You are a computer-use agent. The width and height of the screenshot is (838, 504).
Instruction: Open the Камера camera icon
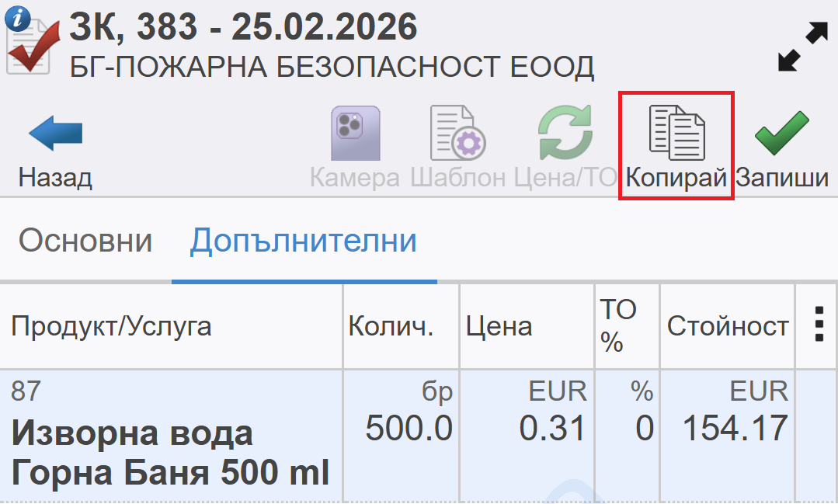click(355, 134)
